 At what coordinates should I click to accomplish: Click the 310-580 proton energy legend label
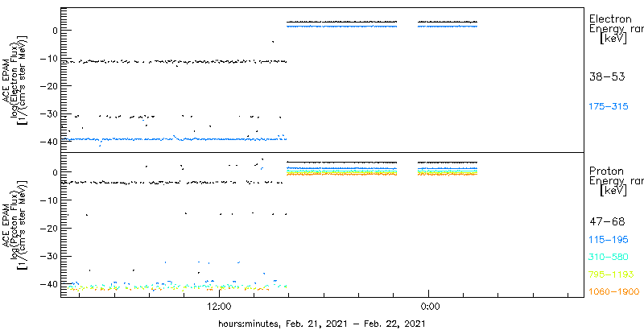609,258
